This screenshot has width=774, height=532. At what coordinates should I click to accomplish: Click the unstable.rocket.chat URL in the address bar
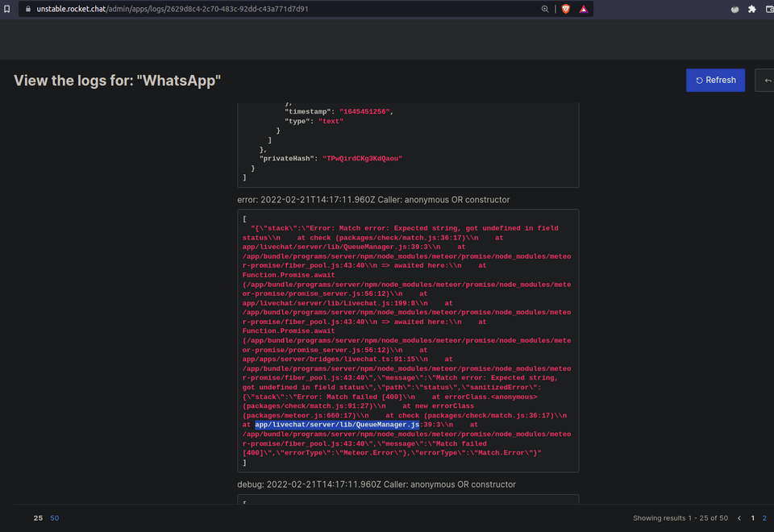173,9
